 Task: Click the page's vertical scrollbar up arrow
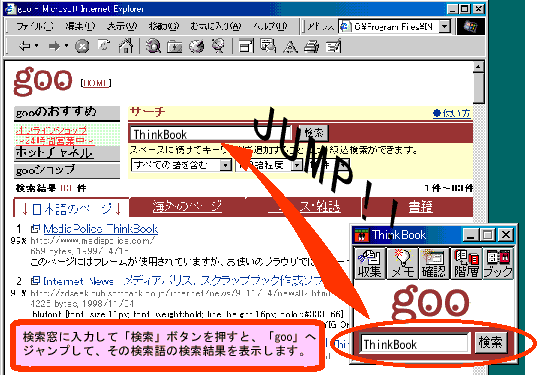[x=478, y=66]
